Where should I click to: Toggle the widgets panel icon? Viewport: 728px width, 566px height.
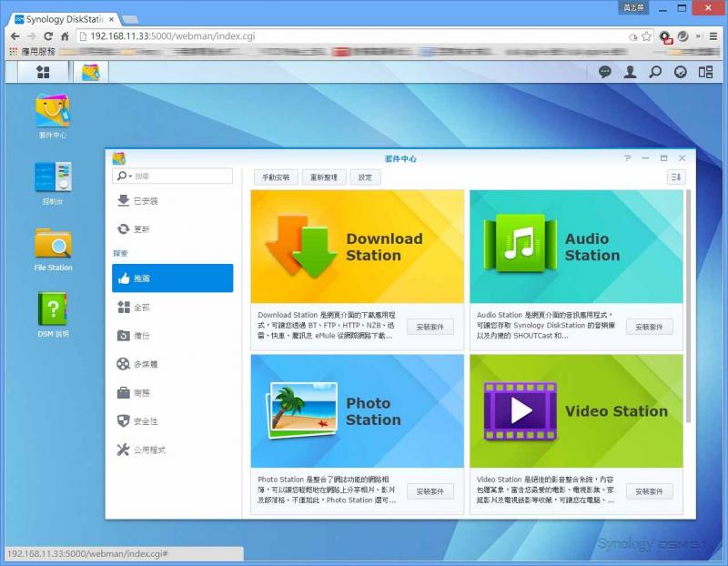706,72
